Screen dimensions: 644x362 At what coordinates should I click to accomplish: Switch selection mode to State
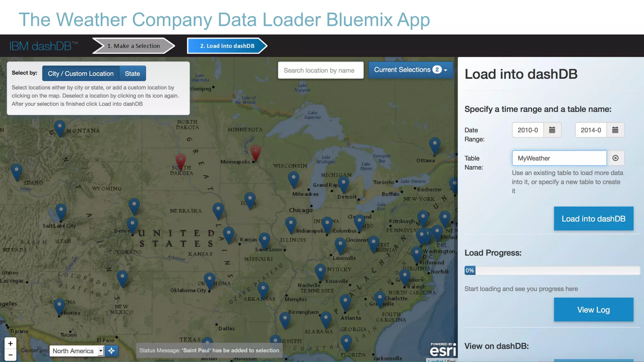132,74
